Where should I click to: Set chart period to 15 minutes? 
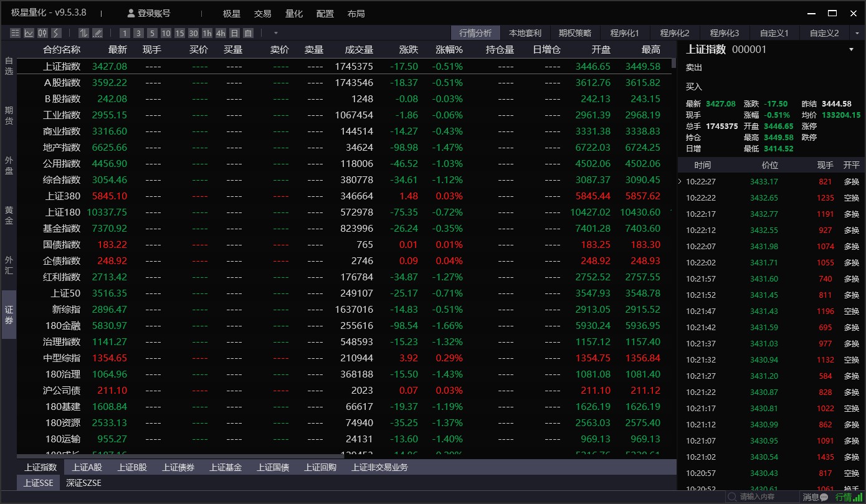(179, 33)
